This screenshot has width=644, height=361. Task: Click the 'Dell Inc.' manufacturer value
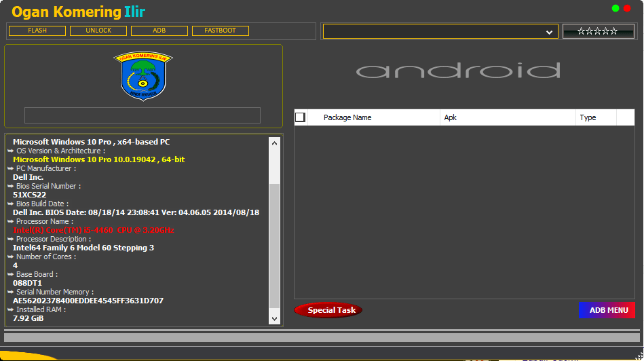coord(28,177)
